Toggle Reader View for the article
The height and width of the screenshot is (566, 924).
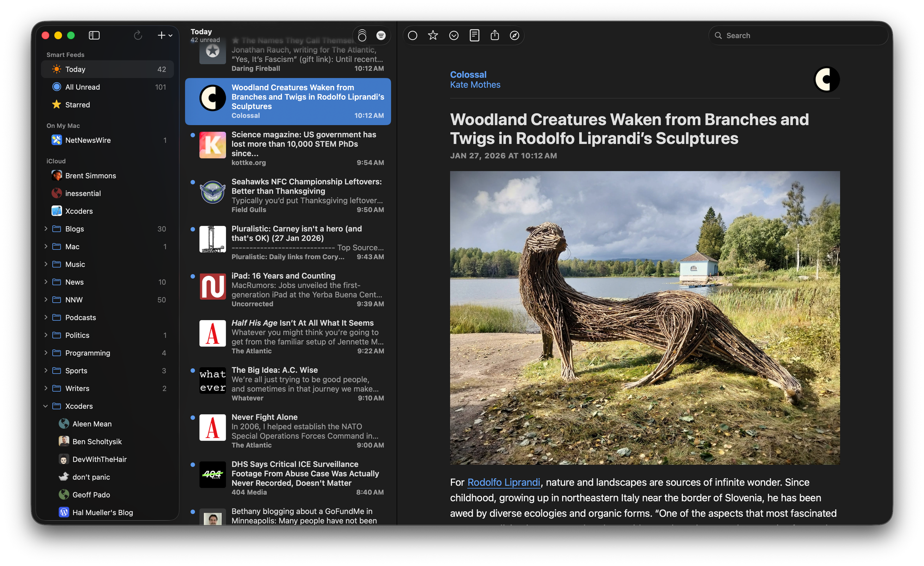click(474, 35)
